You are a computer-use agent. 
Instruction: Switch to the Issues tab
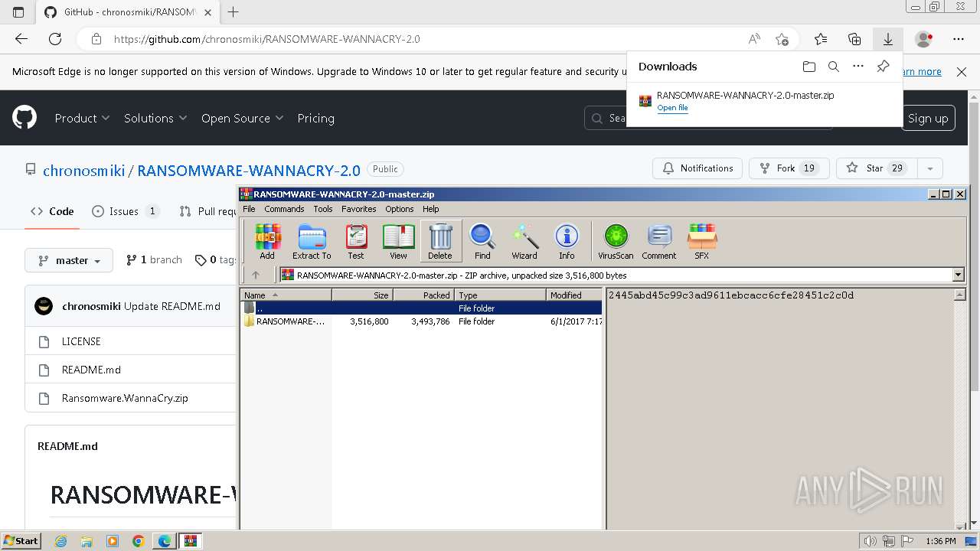click(x=126, y=211)
